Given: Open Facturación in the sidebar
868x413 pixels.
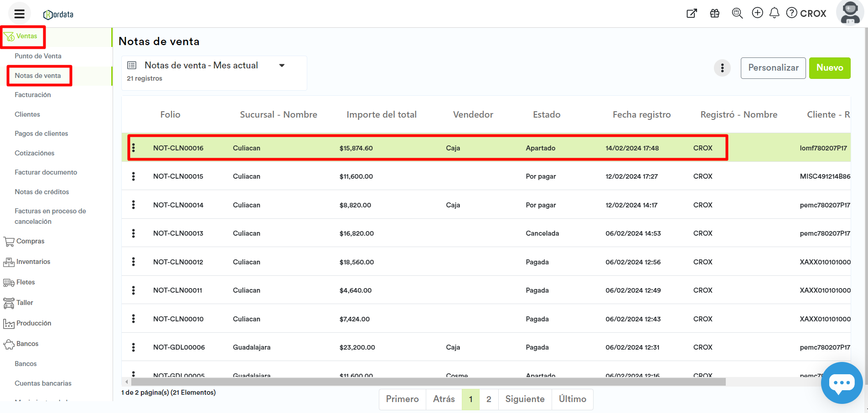Looking at the screenshot, I should coord(33,95).
